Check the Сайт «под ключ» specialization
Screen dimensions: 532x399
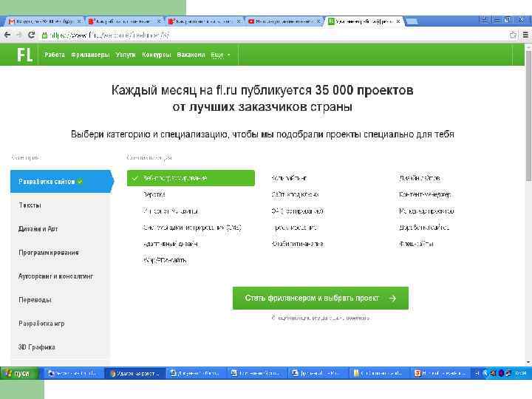pyautogui.click(x=295, y=194)
